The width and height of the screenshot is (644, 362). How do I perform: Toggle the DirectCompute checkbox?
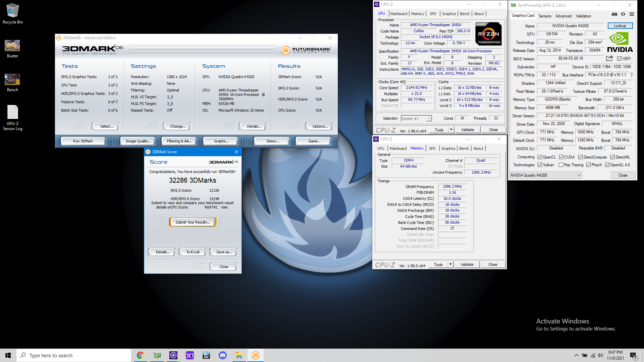[x=580, y=157]
